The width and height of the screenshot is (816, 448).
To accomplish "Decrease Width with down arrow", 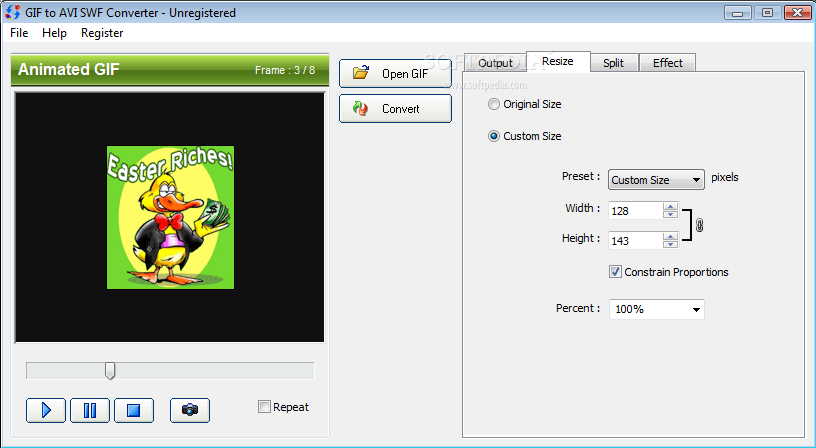I will point(670,214).
